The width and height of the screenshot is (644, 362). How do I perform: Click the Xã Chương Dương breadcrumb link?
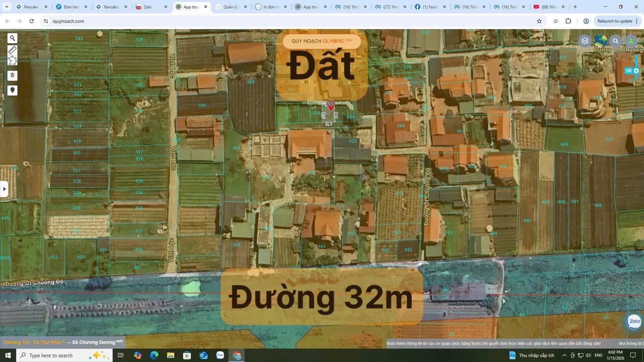point(94,342)
